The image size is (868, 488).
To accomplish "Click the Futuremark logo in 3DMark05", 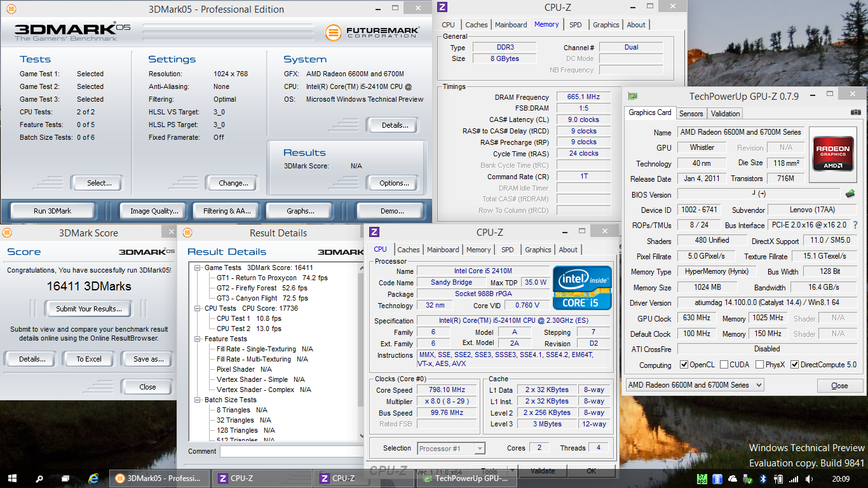I will pyautogui.click(x=372, y=32).
